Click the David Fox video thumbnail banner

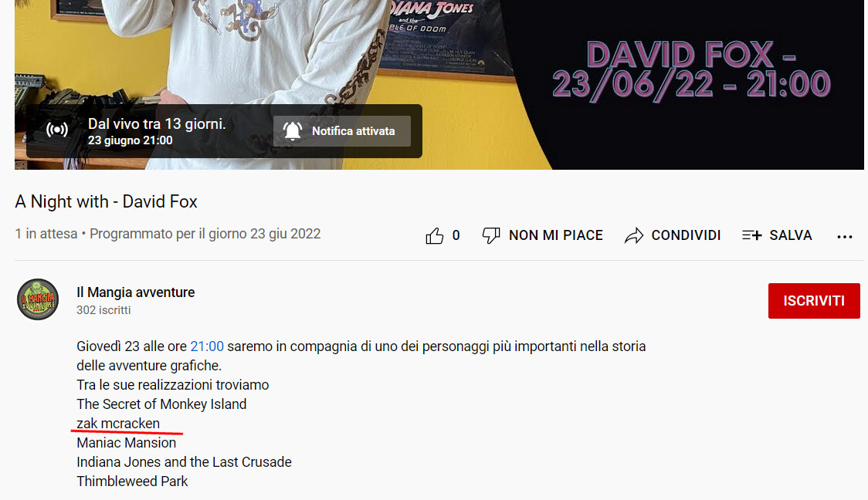click(439, 85)
